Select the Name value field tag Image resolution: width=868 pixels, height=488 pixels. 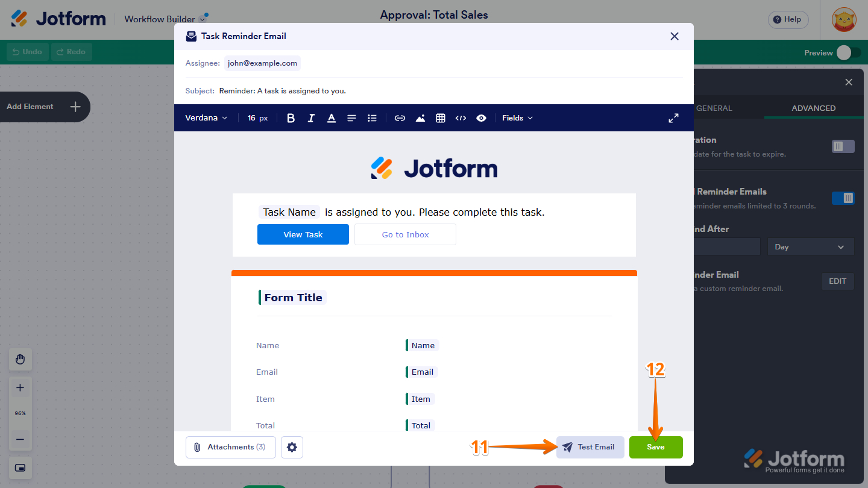coord(423,345)
